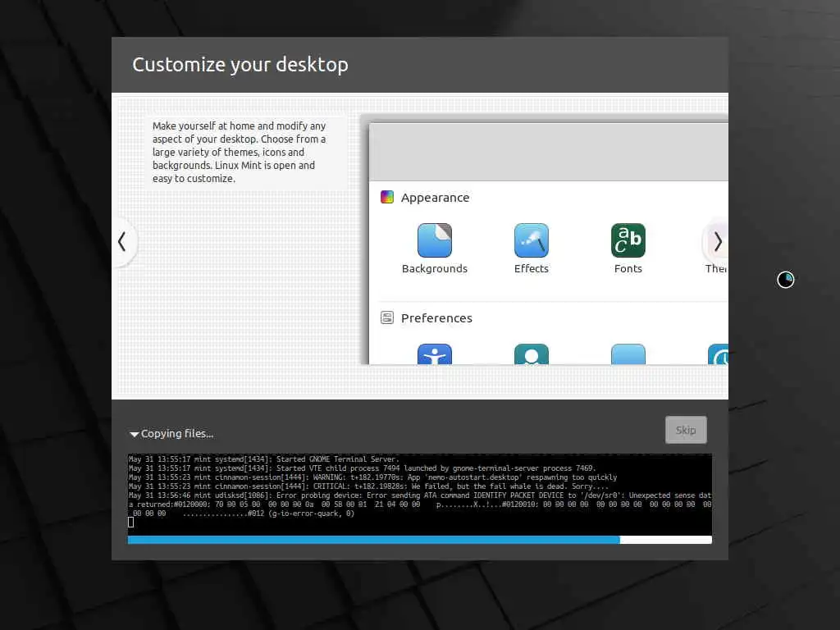This screenshot has width=840, height=630.
Task: Click the 'nemo-autostart.desktop' WARNING log line
Action: (x=373, y=477)
